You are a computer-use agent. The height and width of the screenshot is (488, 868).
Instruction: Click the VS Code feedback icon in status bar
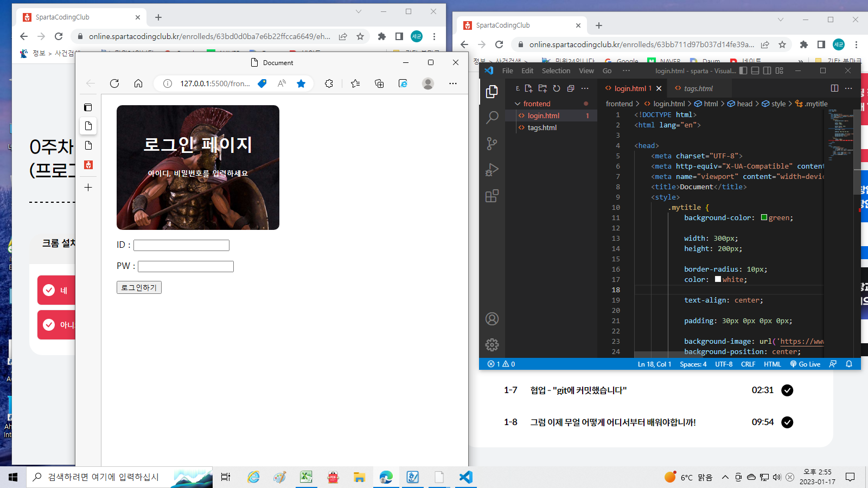(x=833, y=364)
